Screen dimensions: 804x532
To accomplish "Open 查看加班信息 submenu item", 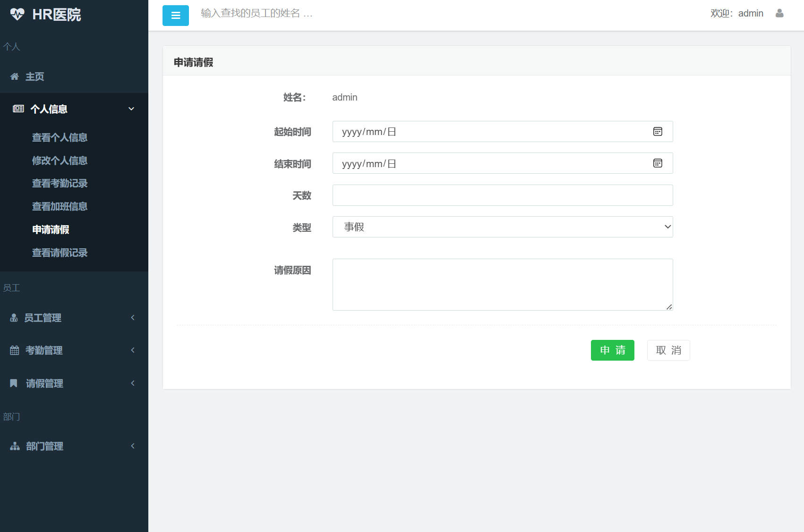I will (x=60, y=206).
